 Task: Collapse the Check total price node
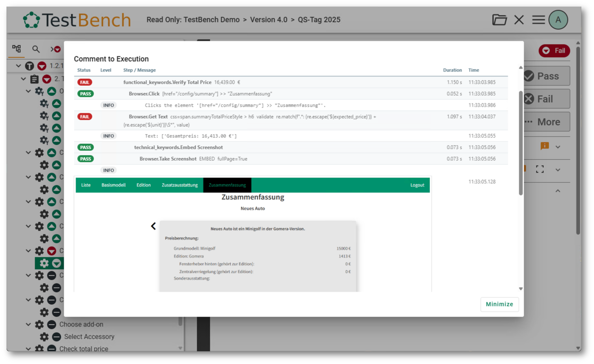28,349
